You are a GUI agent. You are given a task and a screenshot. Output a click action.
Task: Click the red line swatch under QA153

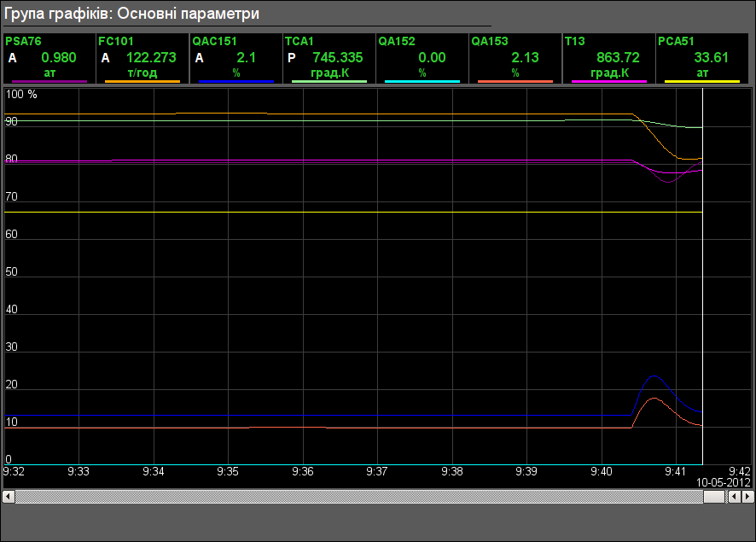[x=515, y=81]
